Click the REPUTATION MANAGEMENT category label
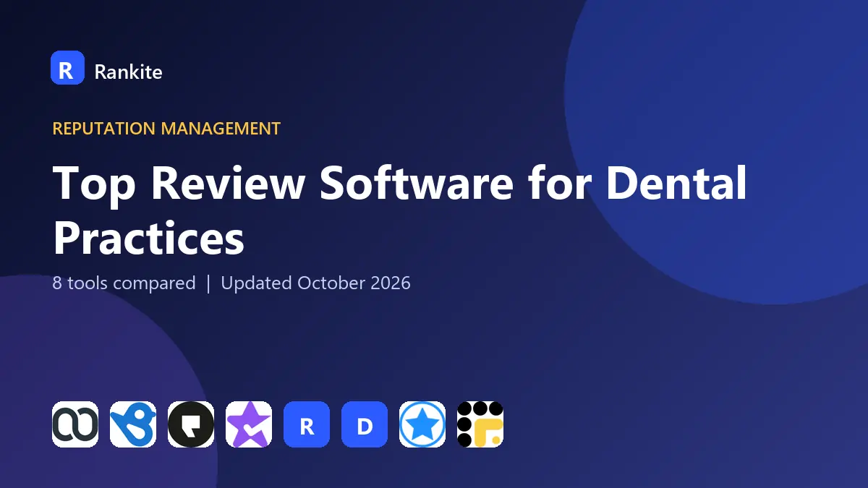 point(166,129)
